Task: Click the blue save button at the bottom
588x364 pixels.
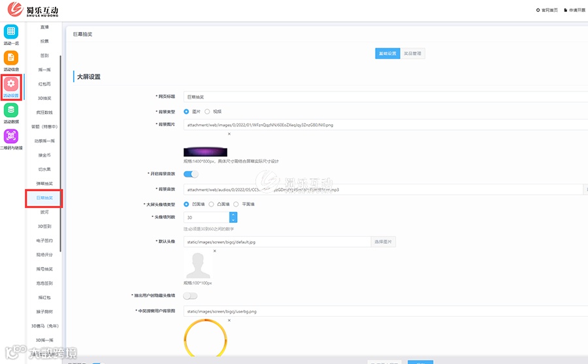Action: pyautogui.click(x=420, y=362)
